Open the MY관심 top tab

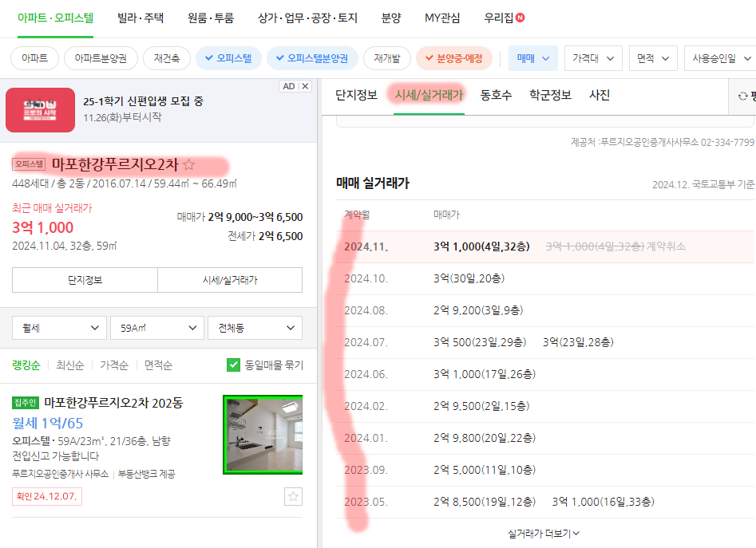[442, 18]
